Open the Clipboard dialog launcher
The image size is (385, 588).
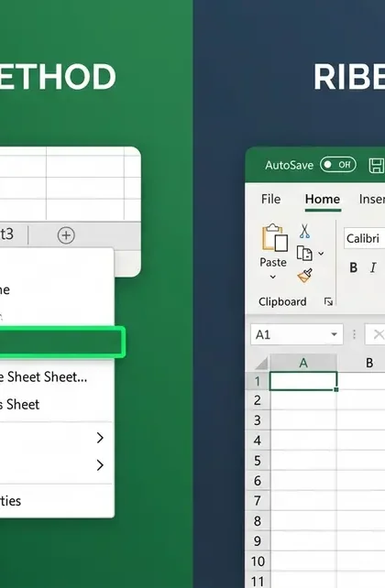(328, 301)
